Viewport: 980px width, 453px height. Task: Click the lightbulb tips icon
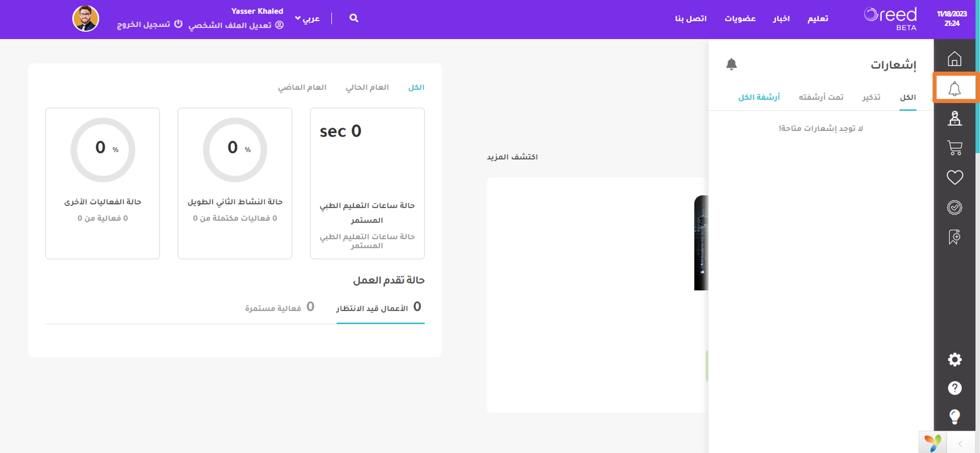(954, 416)
